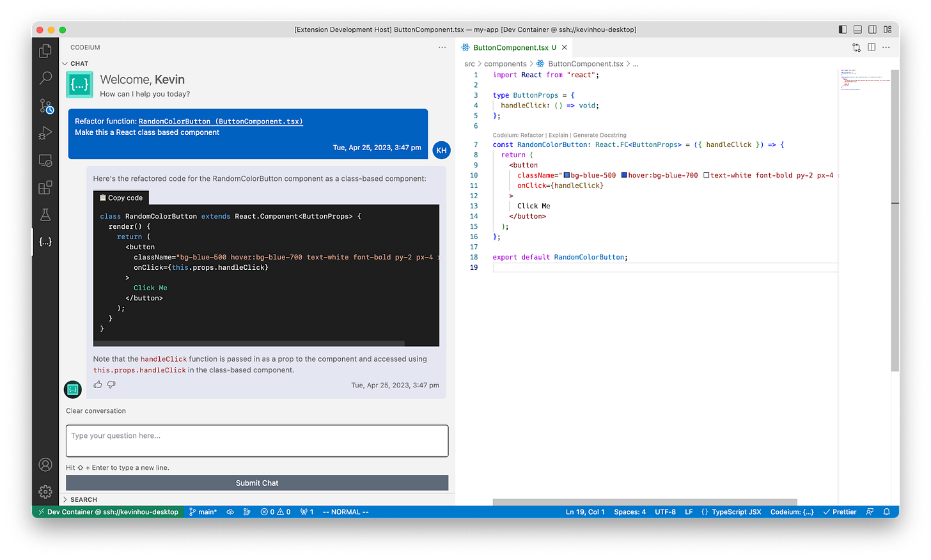Click the -- NORMAL -- vim mode indicator
The width and height of the screenshot is (931, 560).
(345, 512)
